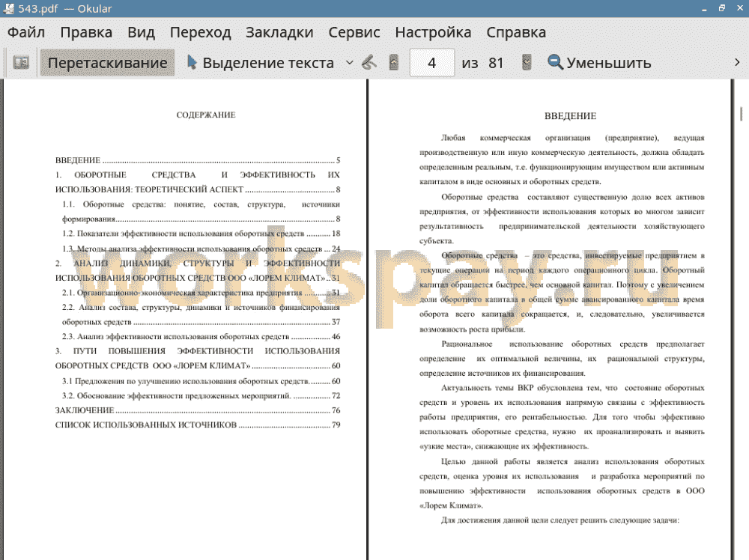
Task: Click contents entry '1.2. Показатели эффективности'
Action: pyautogui.click(x=201, y=234)
